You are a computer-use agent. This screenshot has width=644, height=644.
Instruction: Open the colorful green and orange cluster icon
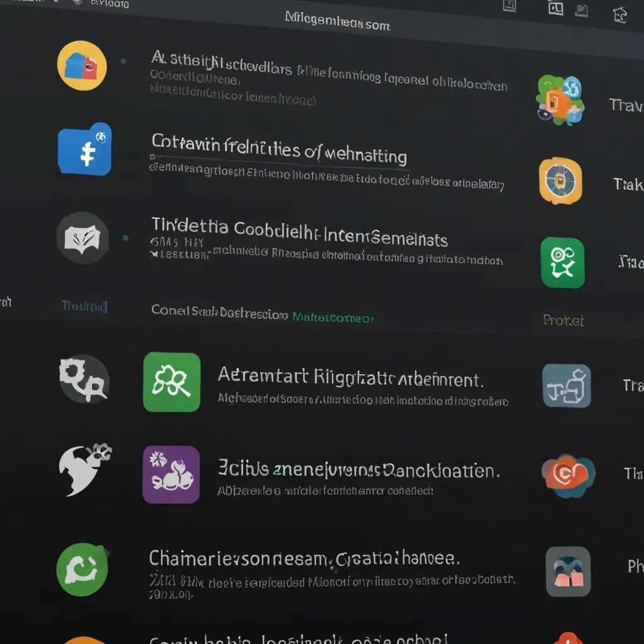tap(560, 99)
